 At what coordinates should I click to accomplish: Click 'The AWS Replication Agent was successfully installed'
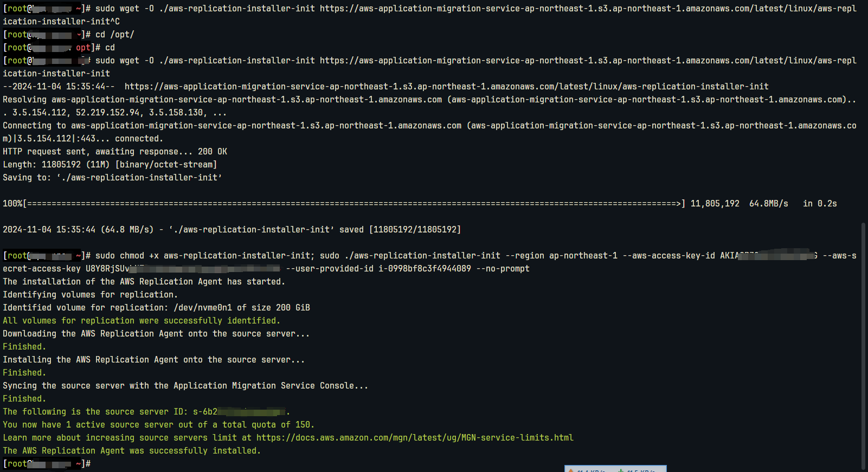(132, 451)
